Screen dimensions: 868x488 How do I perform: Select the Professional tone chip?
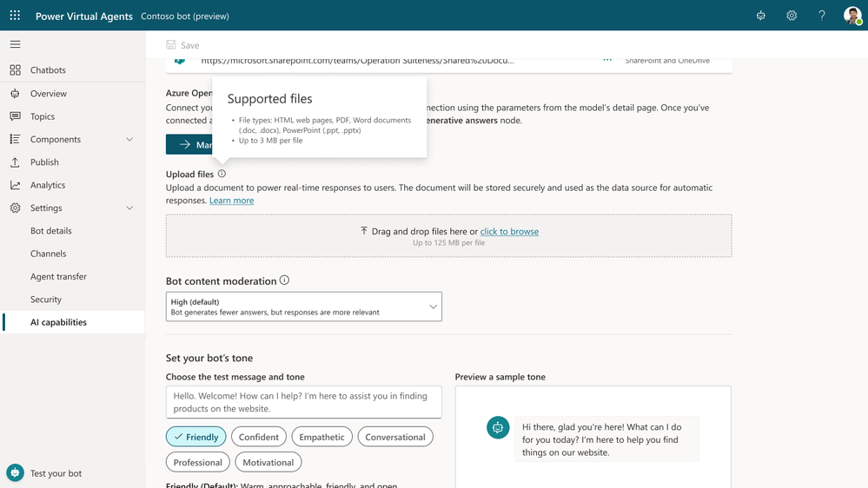(197, 462)
